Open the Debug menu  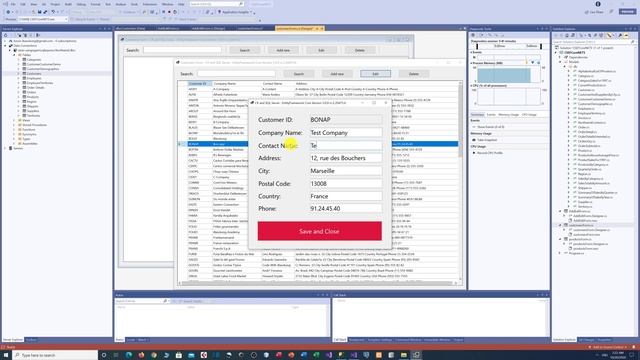pos(81,4)
